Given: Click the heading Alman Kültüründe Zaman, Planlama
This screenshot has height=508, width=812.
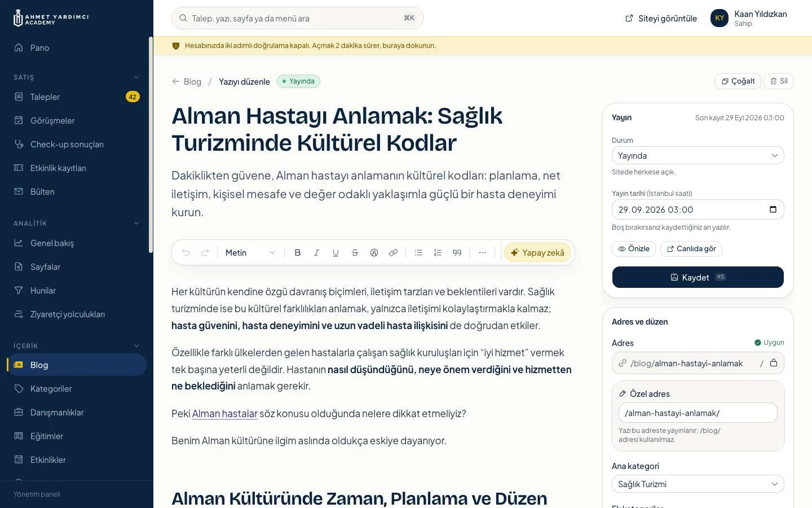Looking at the screenshot, I should [x=359, y=498].
